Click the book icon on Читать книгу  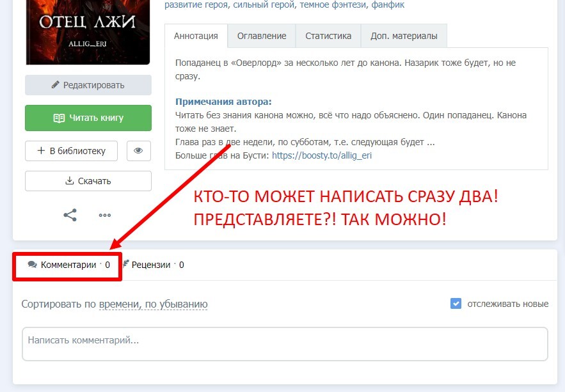59,118
